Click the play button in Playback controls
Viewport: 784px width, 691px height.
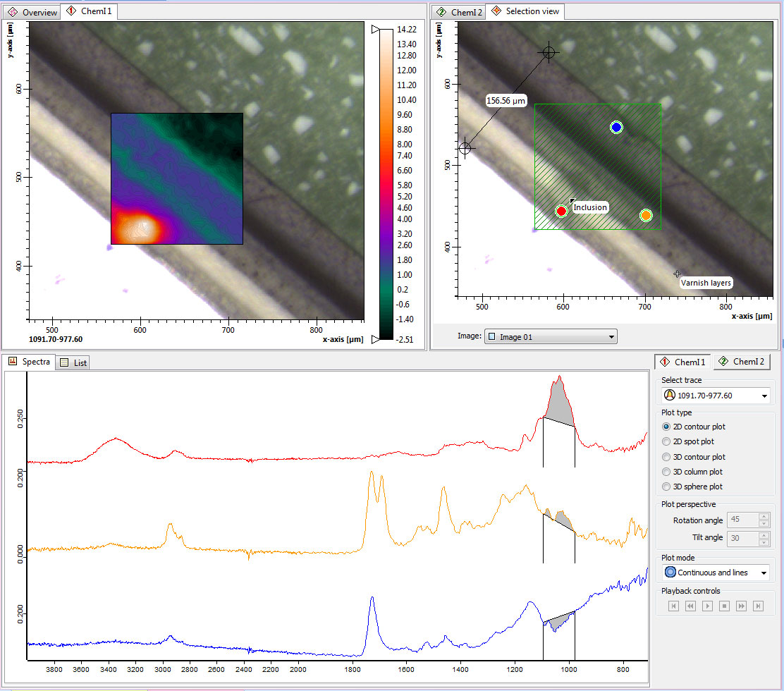(707, 606)
